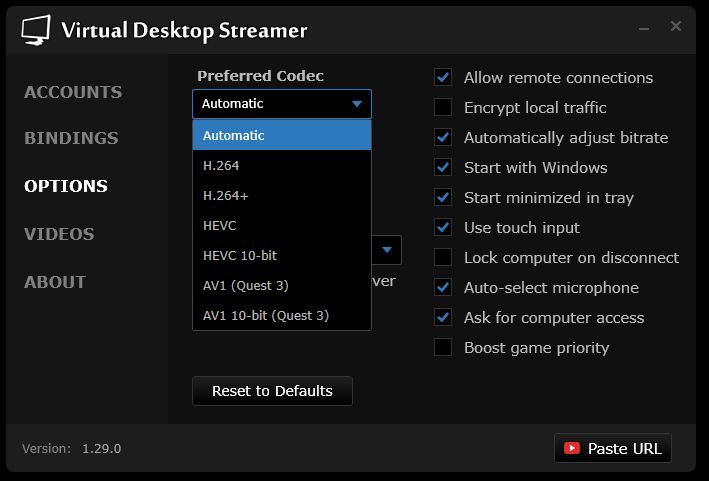Select the OPTIONS section
This screenshot has width=709, height=481.
tap(66, 186)
